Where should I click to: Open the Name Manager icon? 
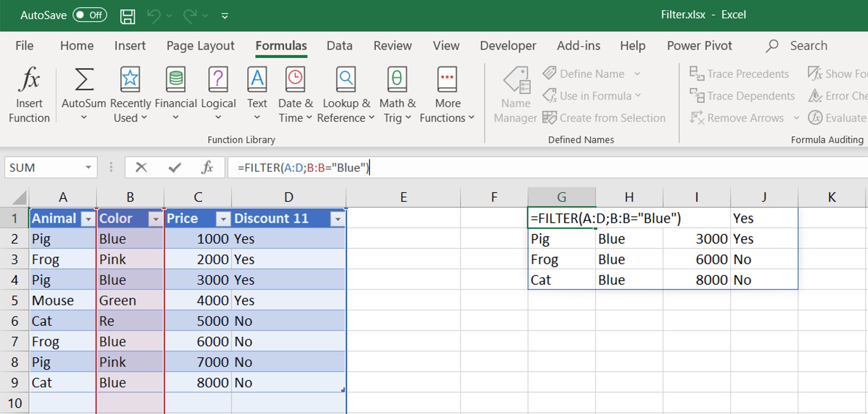(516, 80)
